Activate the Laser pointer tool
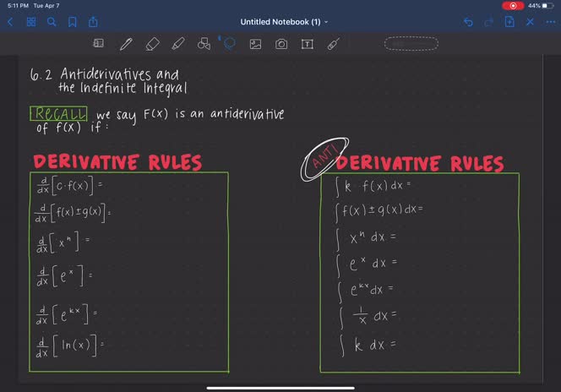This screenshot has height=392, width=561. tap(333, 44)
